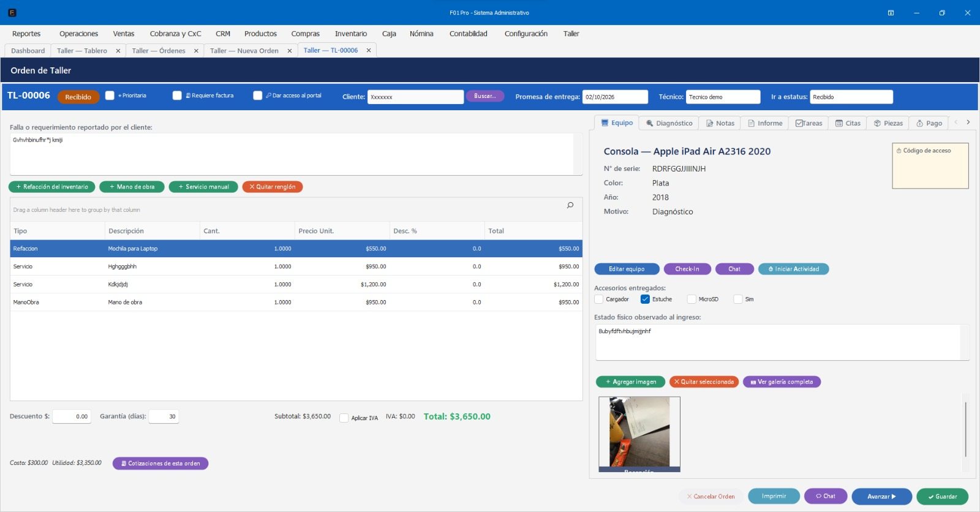
Task: Open the Inventario menu
Action: coord(351,34)
